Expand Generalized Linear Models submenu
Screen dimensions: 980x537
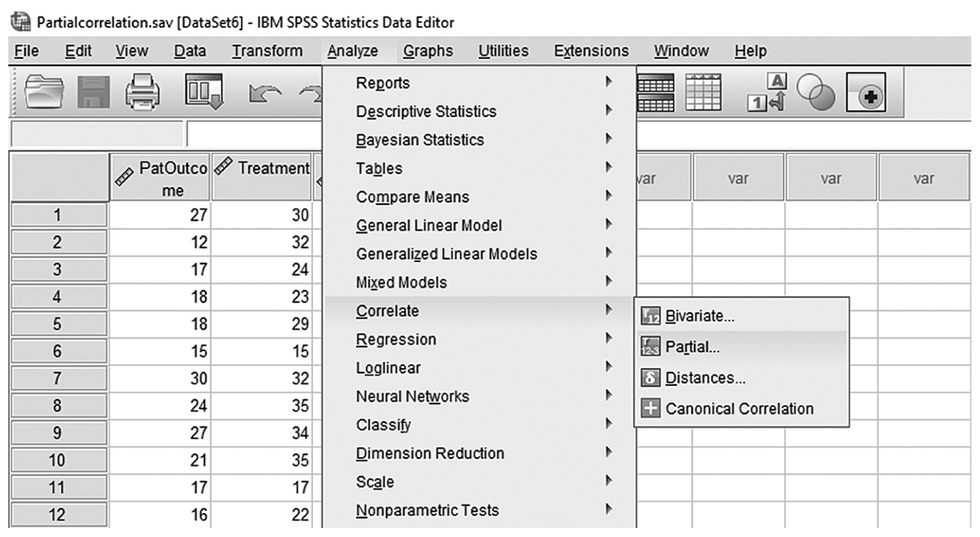click(x=479, y=254)
